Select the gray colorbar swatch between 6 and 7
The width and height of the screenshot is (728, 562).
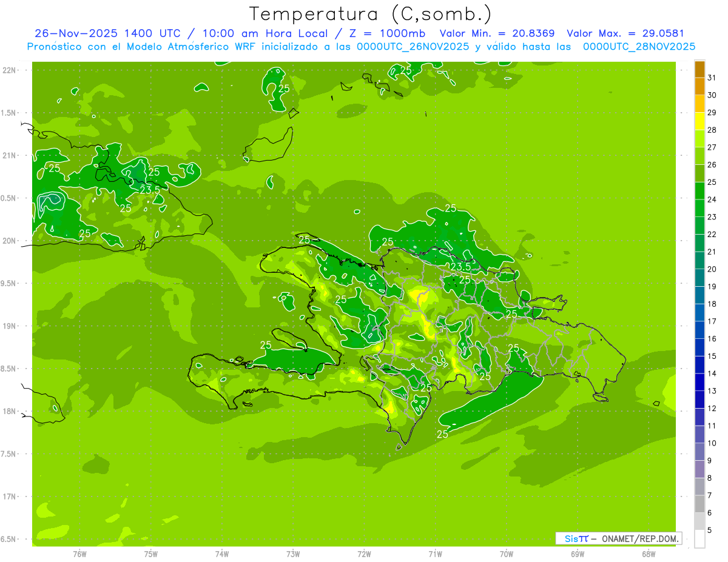point(699,504)
